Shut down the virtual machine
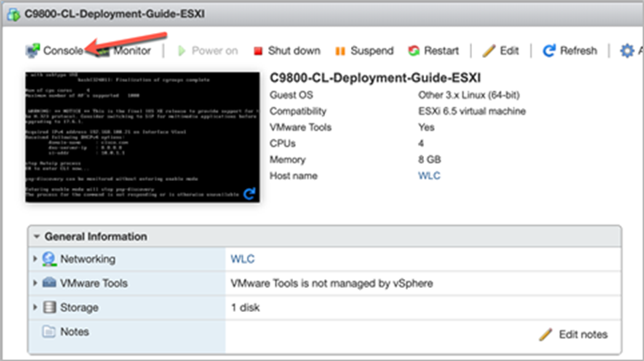 [287, 51]
